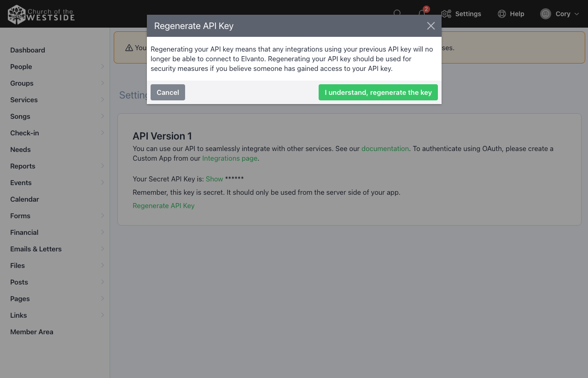
Task: Click the Settings label in top bar
Action: tap(468, 14)
